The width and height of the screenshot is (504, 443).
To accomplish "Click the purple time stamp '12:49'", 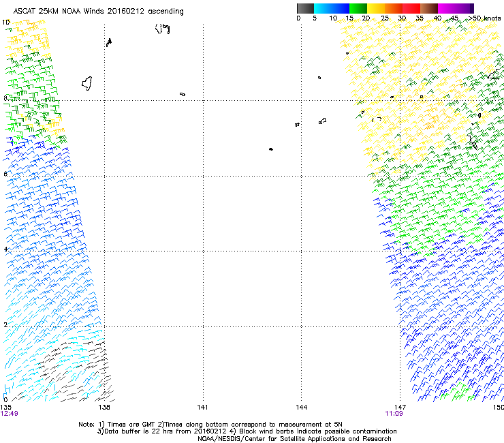I will [x=9, y=414].
